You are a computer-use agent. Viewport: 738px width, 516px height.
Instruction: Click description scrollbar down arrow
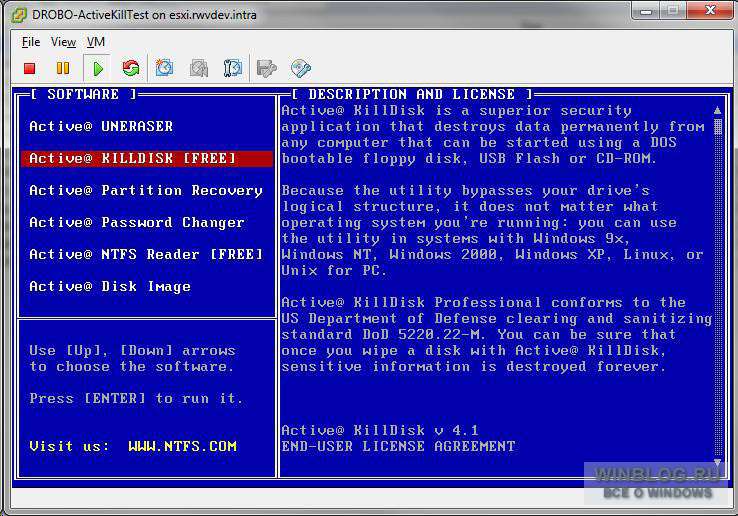pyautogui.click(x=717, y=462)
